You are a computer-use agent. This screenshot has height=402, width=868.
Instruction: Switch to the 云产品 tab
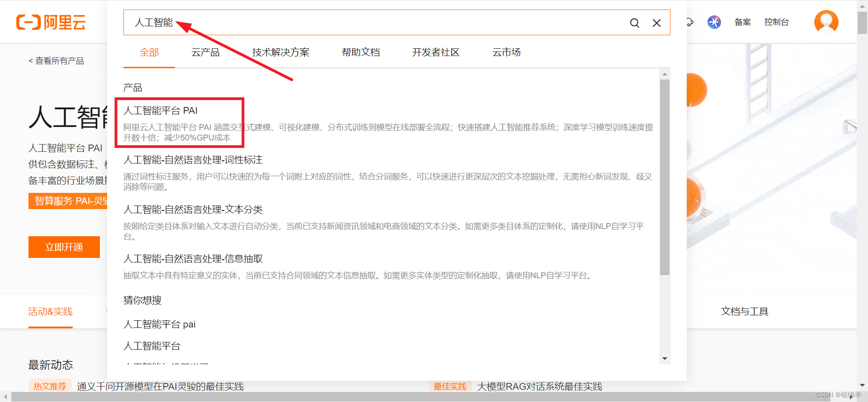click(x=205, y=52)
